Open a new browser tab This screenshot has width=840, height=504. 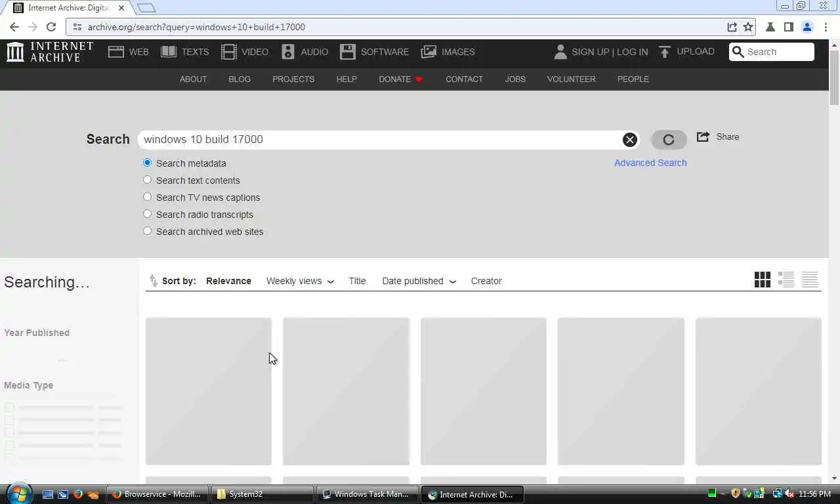coord(146,8)
